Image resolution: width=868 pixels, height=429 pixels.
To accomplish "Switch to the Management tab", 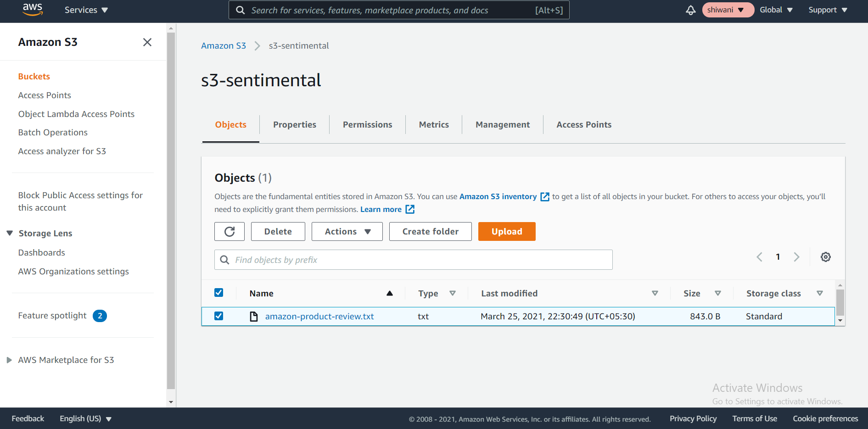I will (503, 125).
